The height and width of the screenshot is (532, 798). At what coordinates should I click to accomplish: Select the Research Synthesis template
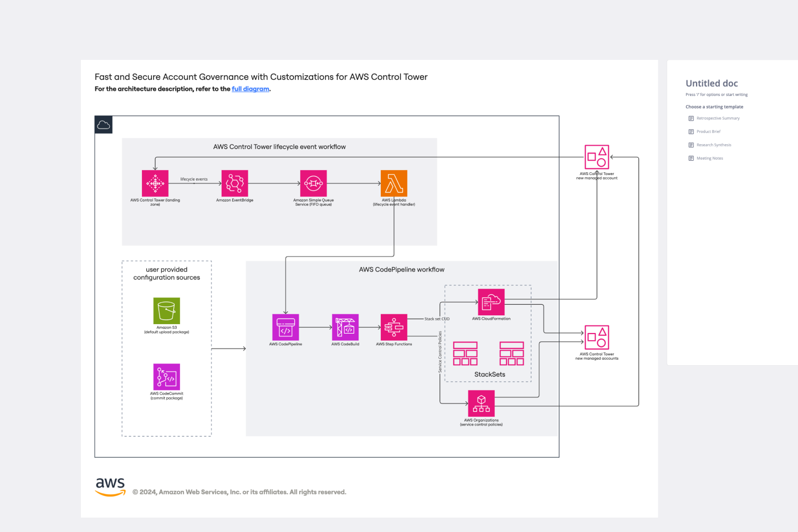714,145
